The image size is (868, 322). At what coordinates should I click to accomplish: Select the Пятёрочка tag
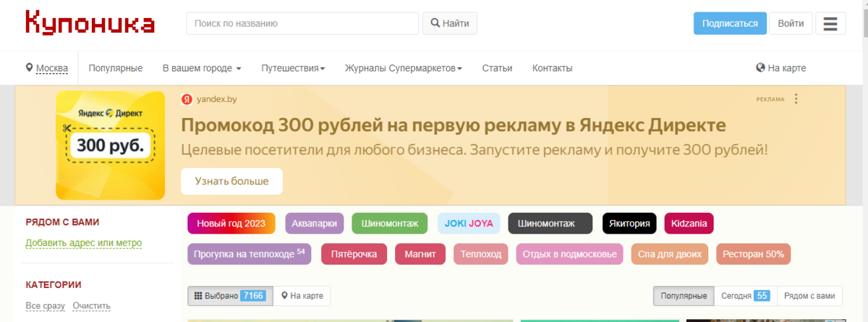(x=354, y=255)
